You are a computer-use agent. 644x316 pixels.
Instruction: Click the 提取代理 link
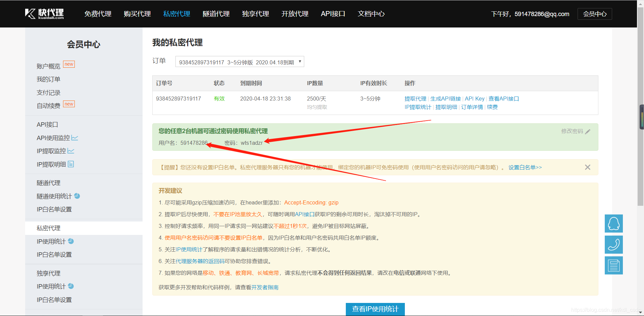tap(415, 99)
